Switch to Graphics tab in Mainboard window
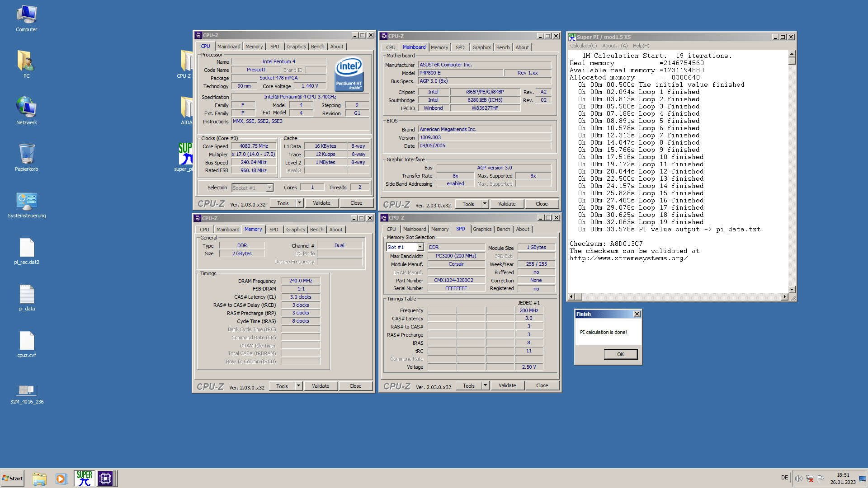 click(481, 47)
